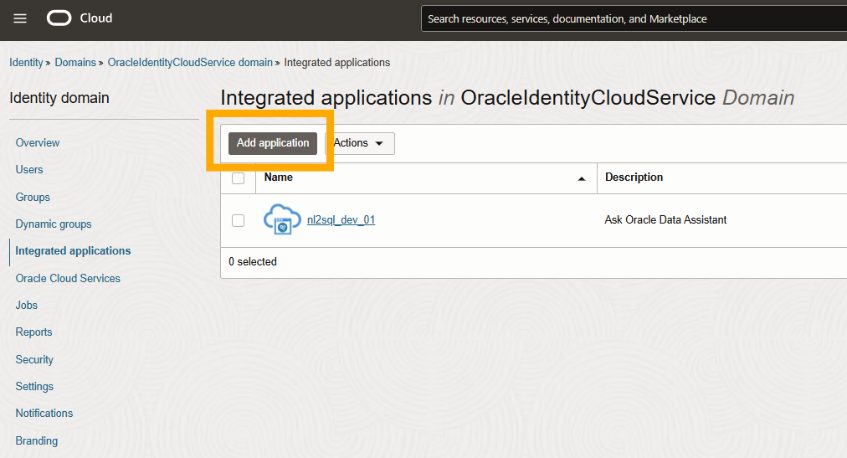
Task: Focus the top search resources field
Action: (630, 19)
